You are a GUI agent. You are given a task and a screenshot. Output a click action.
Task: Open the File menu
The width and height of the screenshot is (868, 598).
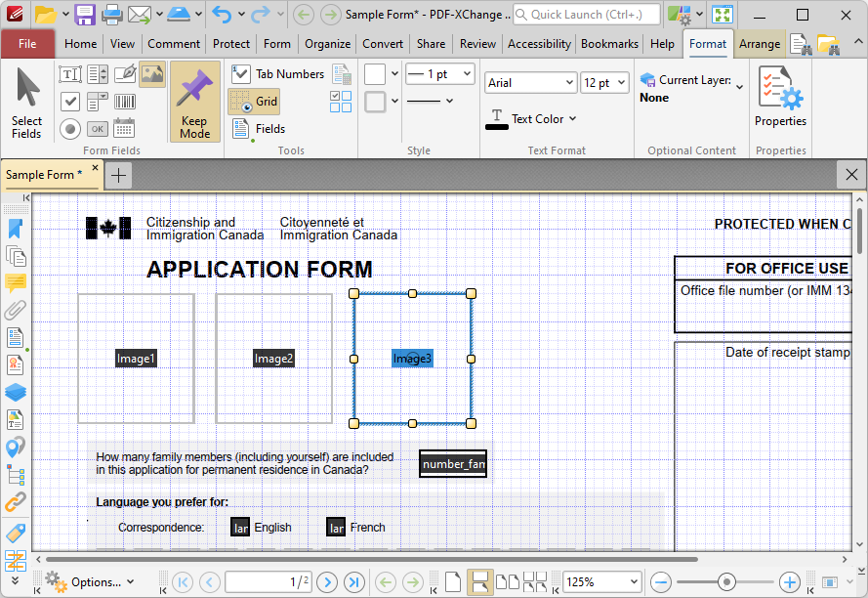(x=27, y=44)
